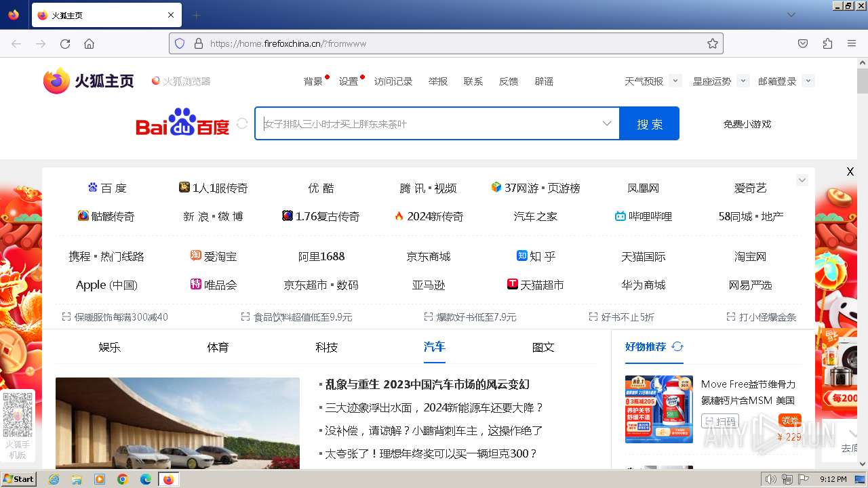This screenshot has width=868, height=488.
Task: Click the 扫码 button on the product
Action: point(720,421)
